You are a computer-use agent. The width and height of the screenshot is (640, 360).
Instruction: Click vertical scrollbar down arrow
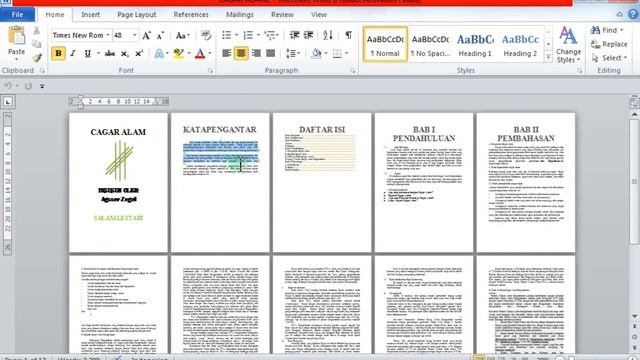[x=634, y=316]
